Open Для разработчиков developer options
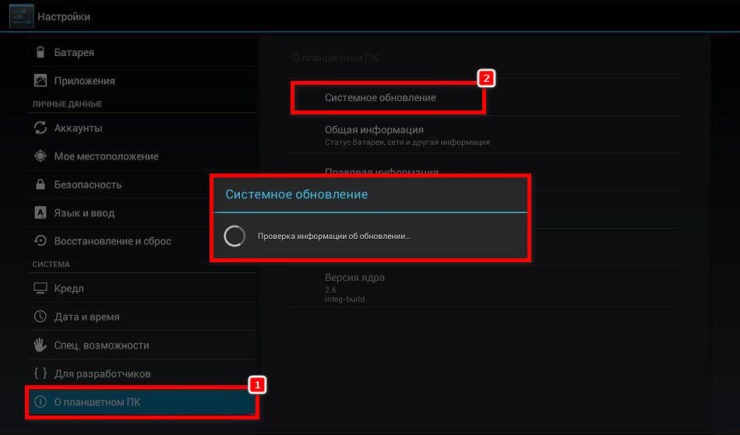Viewport: 740px width, 435px height. point(102,373)
